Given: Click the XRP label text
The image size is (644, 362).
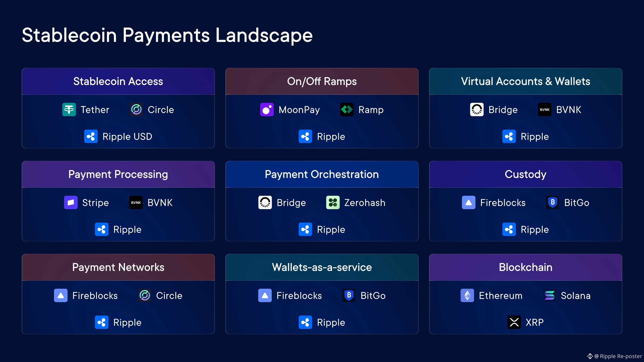Looking at the screenshot, I should click(534, 322).
